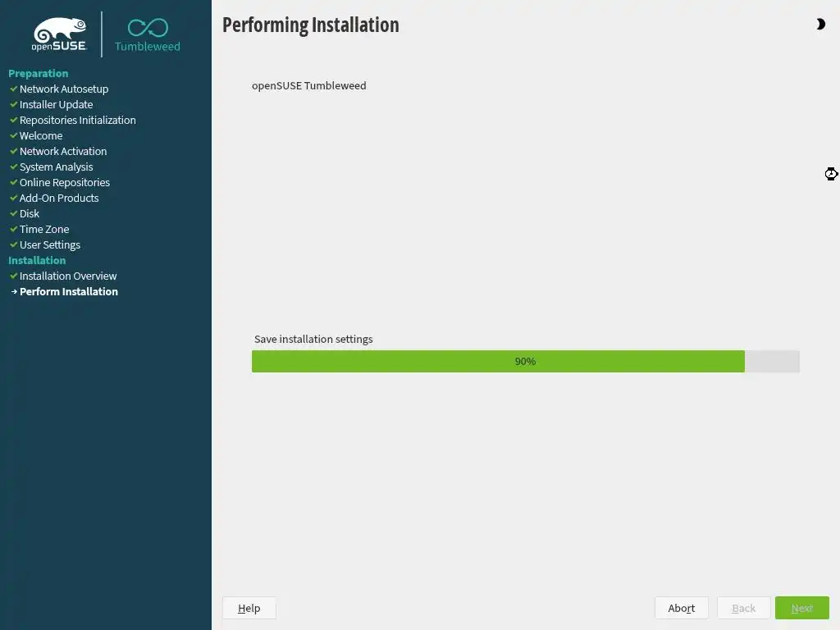
Task: Select the Installation section heading
Action: [37, 260]
